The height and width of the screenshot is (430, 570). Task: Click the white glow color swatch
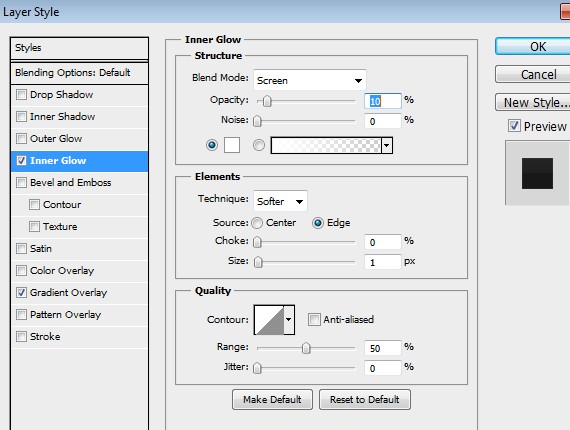[232, 145]
